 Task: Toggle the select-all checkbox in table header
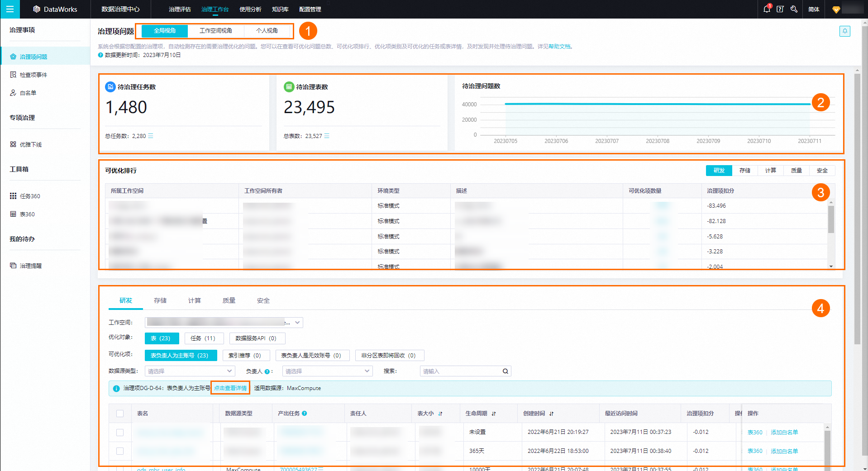click(x=120, y=413)
